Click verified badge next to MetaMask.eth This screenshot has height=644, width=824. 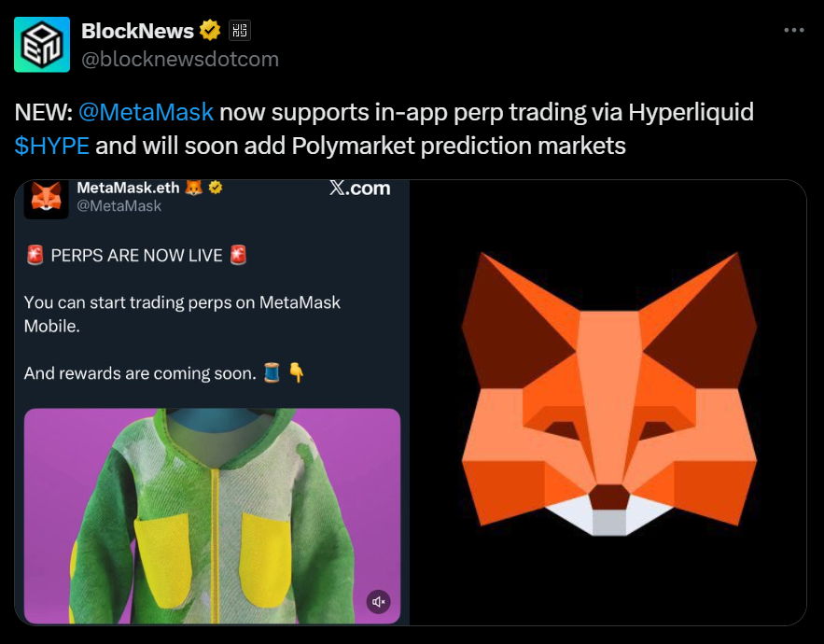(216, 188)
